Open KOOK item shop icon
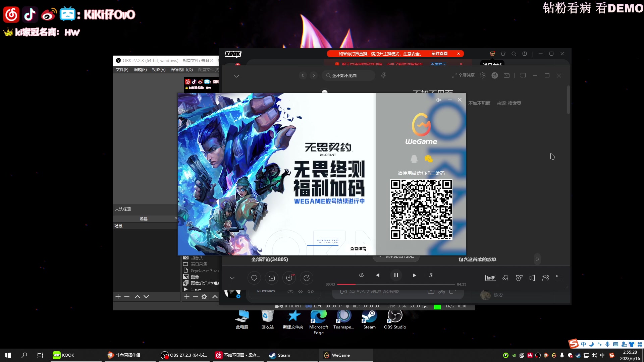This screenshot has height=362, width=644. 492,54
